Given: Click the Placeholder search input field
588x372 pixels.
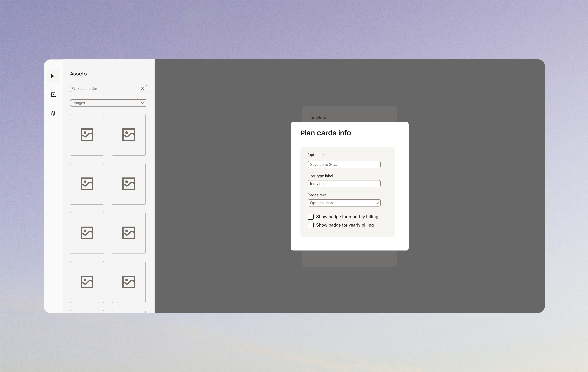Looking at the screenshot, I should point(107,89).
